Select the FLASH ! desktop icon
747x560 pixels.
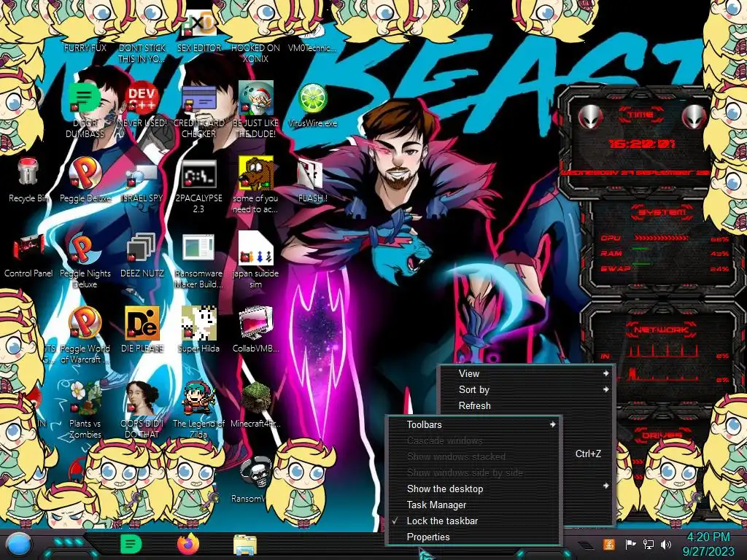coord(311,174)
